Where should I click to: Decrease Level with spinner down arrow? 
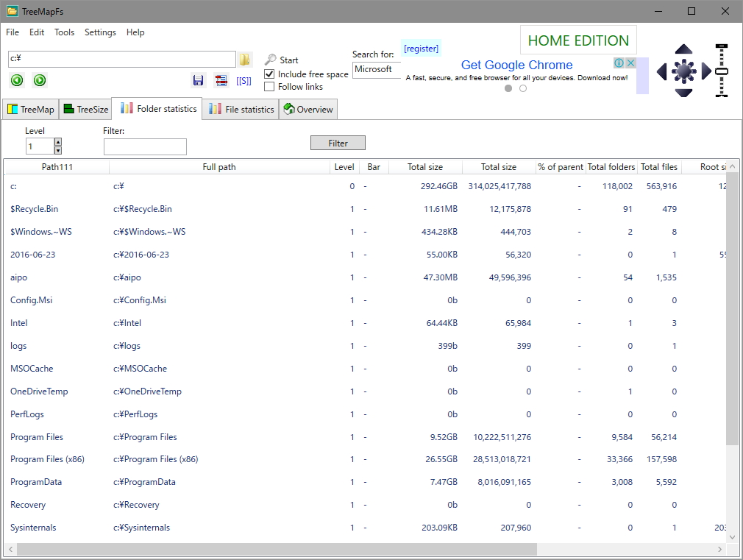tap(58, 150)
